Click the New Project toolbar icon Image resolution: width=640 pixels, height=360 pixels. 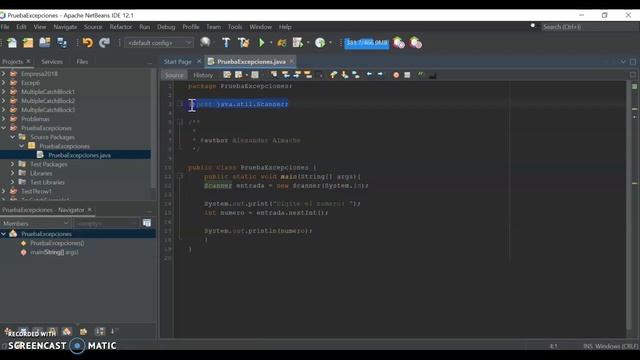[28, 42]
